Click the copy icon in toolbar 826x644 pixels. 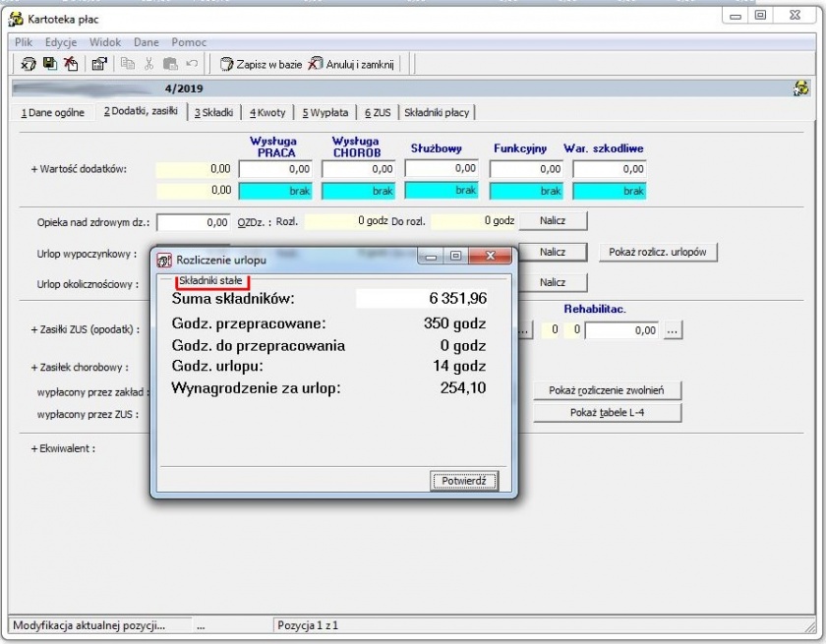(x=128, y=64)
